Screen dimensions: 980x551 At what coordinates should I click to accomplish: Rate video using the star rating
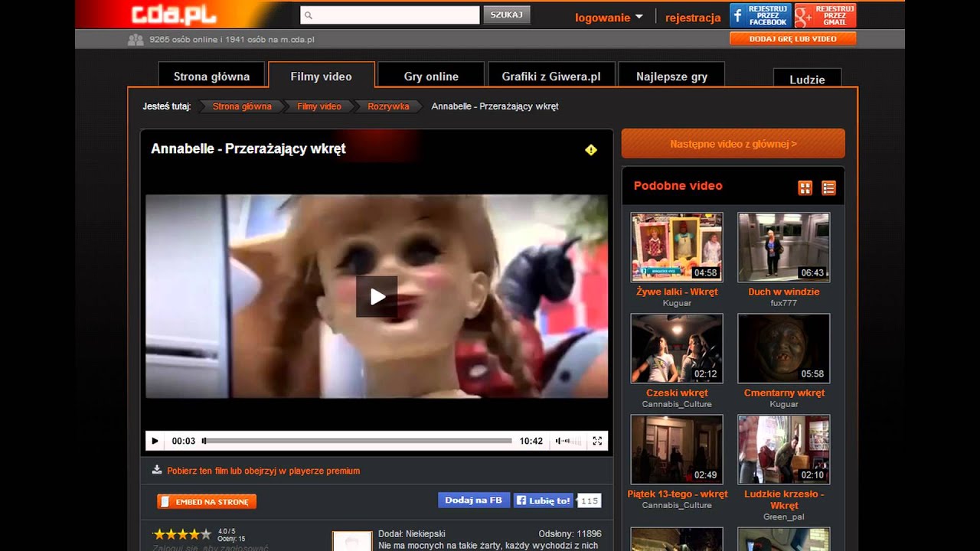tap(182, 534)
